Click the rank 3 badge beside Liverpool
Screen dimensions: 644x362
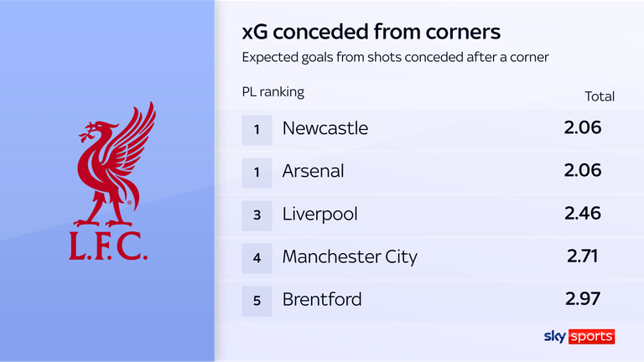(257, 215)
